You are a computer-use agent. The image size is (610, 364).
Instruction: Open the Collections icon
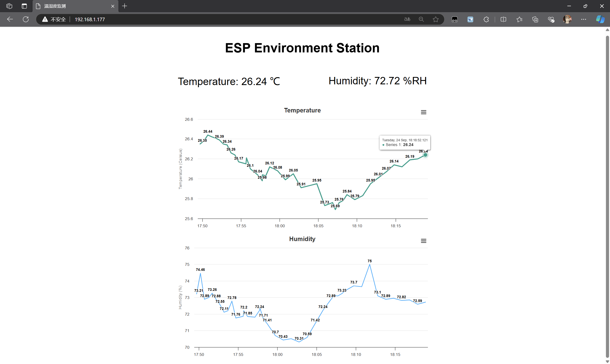(535, 19)
